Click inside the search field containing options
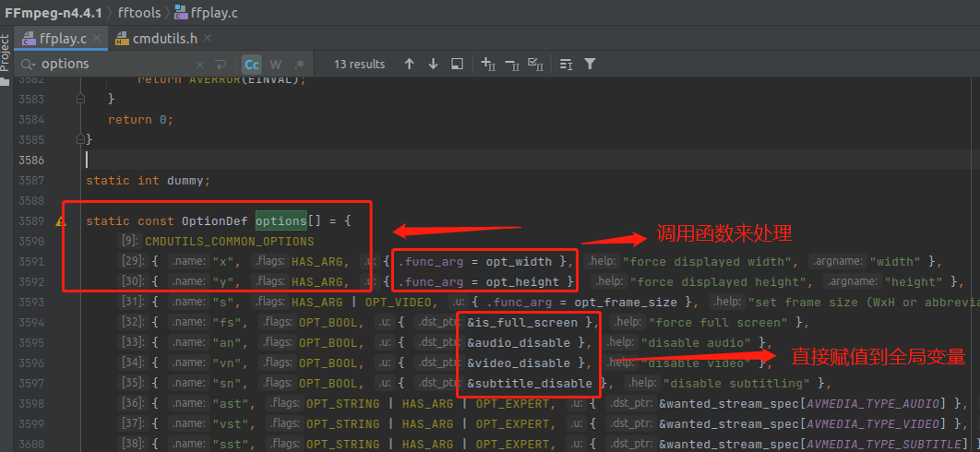This screenshot has width=980, height=452. pos(111,65)
